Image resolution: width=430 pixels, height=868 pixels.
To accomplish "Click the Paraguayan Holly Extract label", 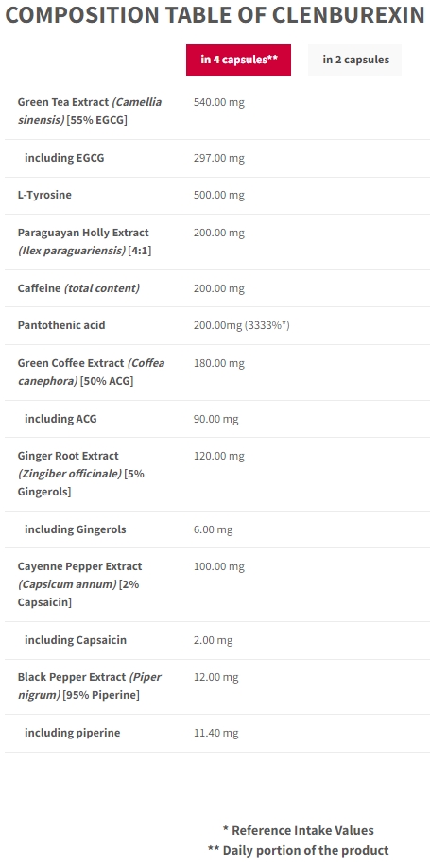I will click(x=85, y=241).
